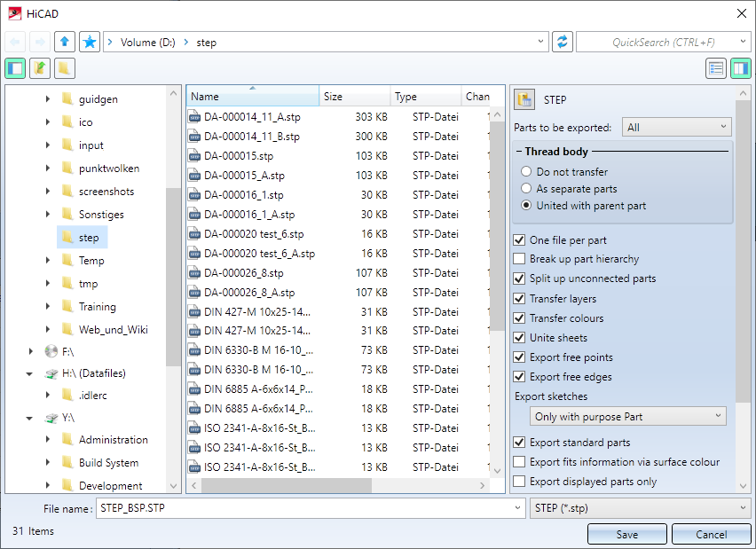756x549 pixels.
Task: Click the plain folder toolbar icon
Action: pyautogui.click(x=65, y=68)
